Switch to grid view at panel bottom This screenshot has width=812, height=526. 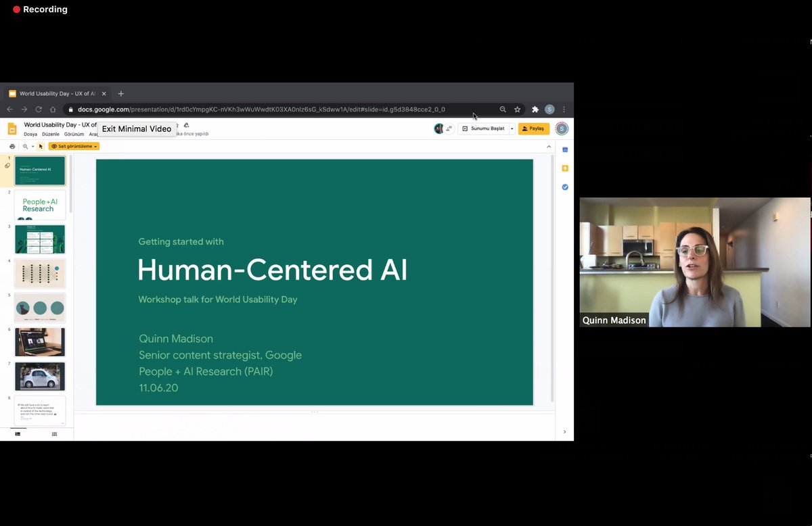point(54,434)
